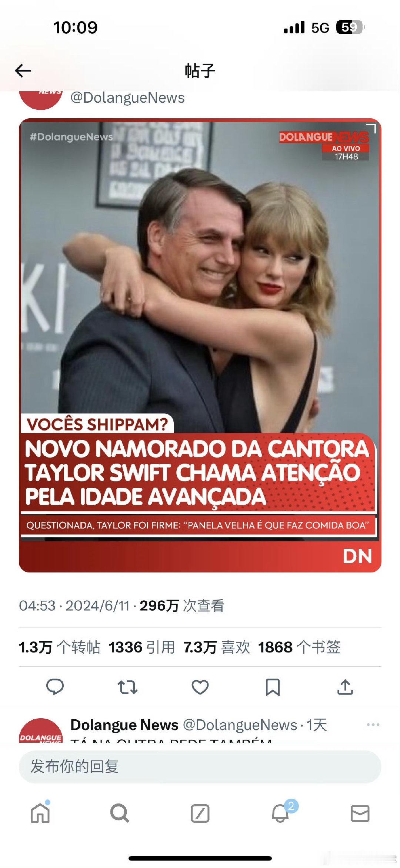Open the slash-square Grok tab icon

[200, 813]
